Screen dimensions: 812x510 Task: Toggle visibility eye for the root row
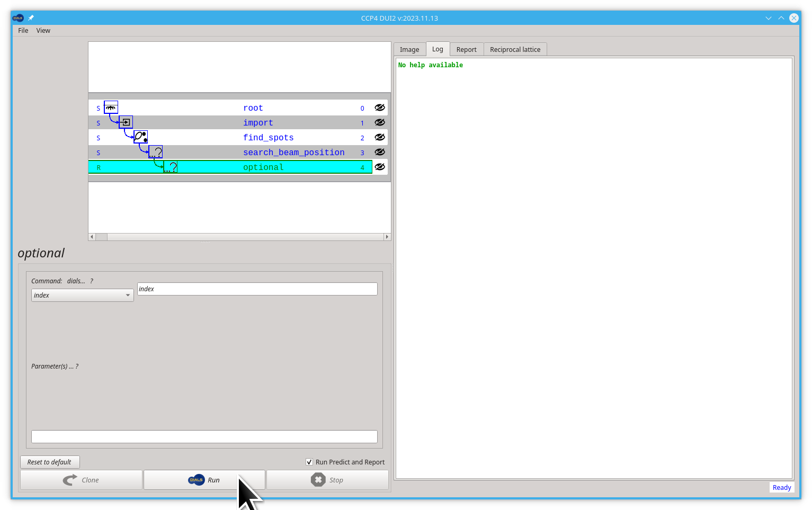[x=380, y=108]
